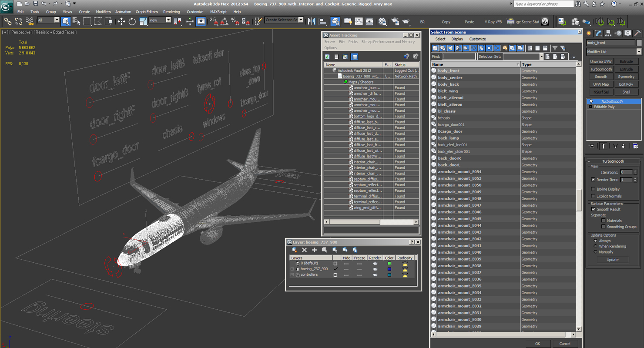Viewport: 644px width, 348px height.
Task: Click the Edit Poly modifier button
Action: pyautogui.click(x=626, y=84)
